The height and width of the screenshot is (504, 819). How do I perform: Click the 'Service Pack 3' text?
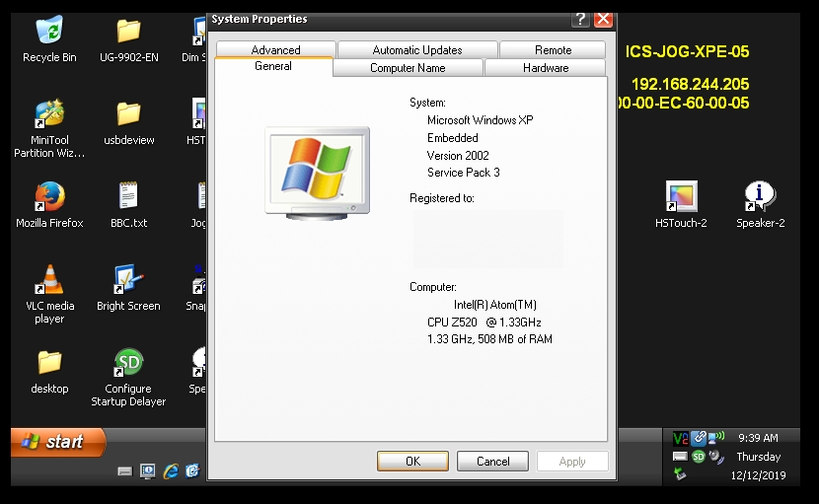[464, 173]
